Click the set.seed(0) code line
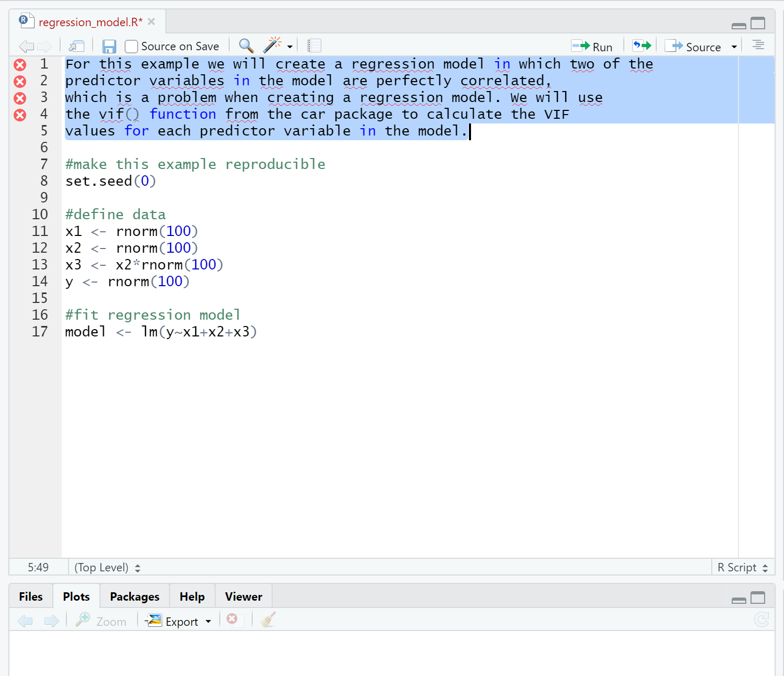 click(111, 182)
